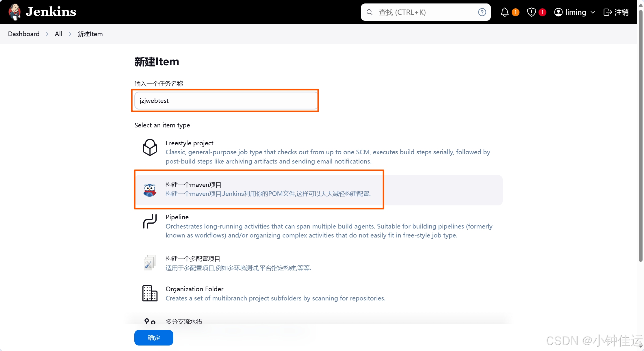This screenshot has width=644, height=351.
Task: Click the 'Select an item type' label
Action: [x=162, y=125]
